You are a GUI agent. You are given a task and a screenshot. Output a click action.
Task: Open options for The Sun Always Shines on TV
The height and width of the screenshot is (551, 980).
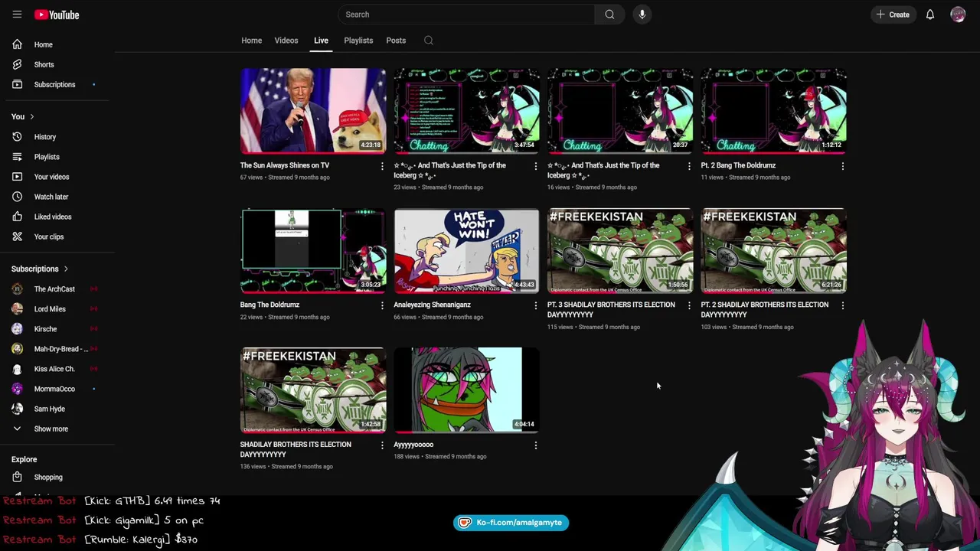coord(382,166)
